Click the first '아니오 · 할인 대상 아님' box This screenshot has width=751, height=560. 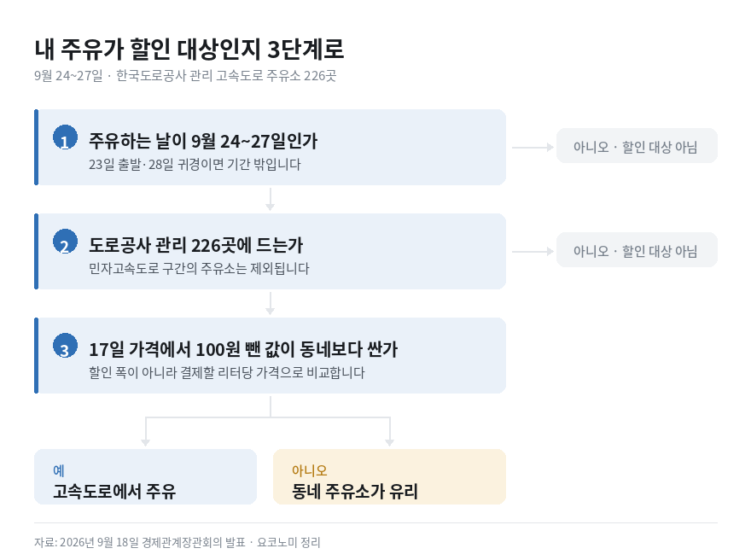tap(637, 146)
